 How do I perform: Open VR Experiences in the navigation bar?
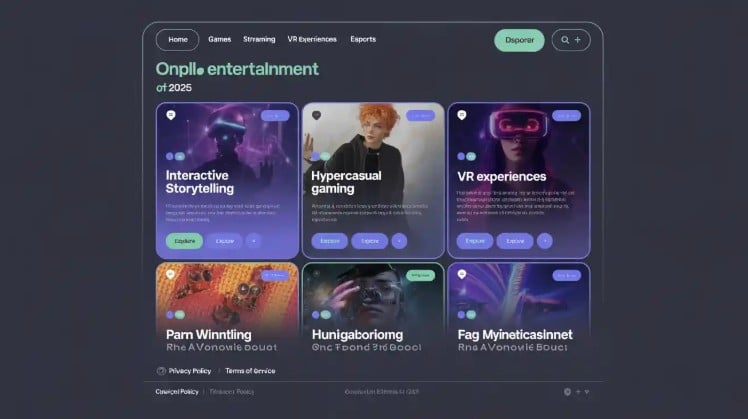point(311,40)
